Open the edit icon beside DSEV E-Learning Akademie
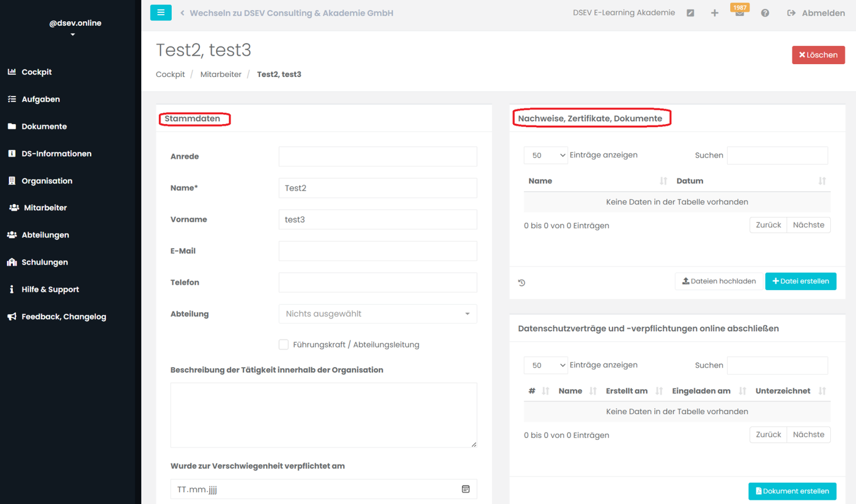856x504 pixels. 690,13
